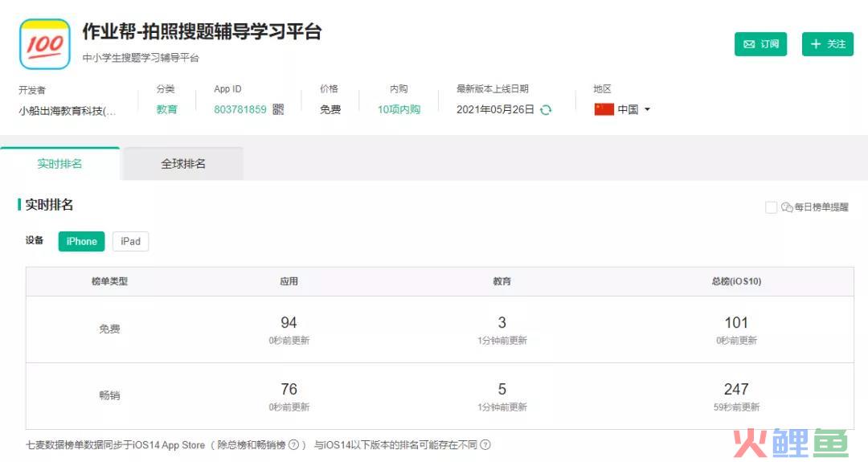Click the question mark icon after 除总榜和畅销榜

[294, 444]
